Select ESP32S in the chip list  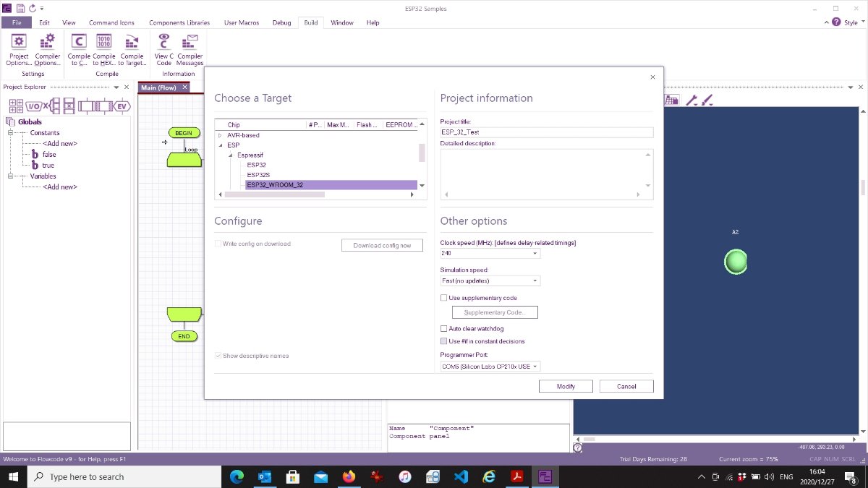(258, 175)
